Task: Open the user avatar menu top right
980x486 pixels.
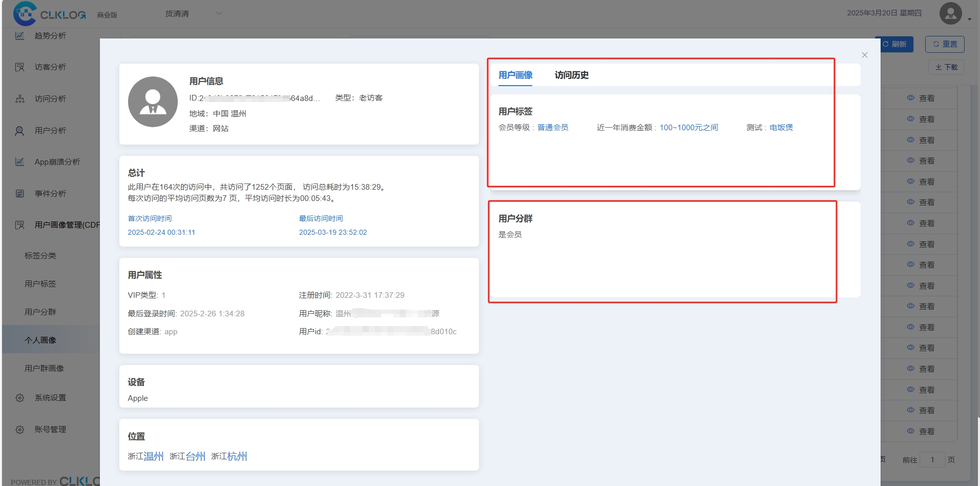Action: 950,13
